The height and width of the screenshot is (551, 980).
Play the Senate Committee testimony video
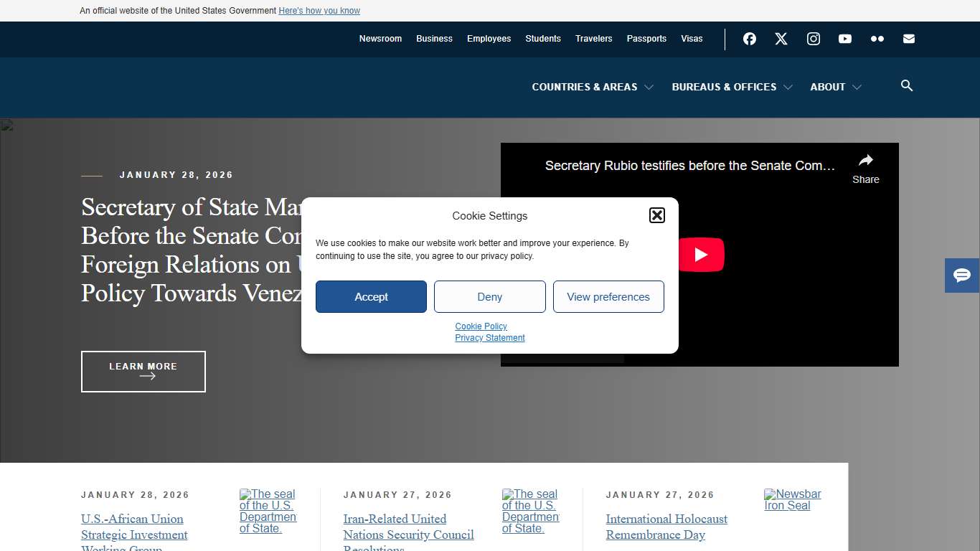[x=702, y=254]
